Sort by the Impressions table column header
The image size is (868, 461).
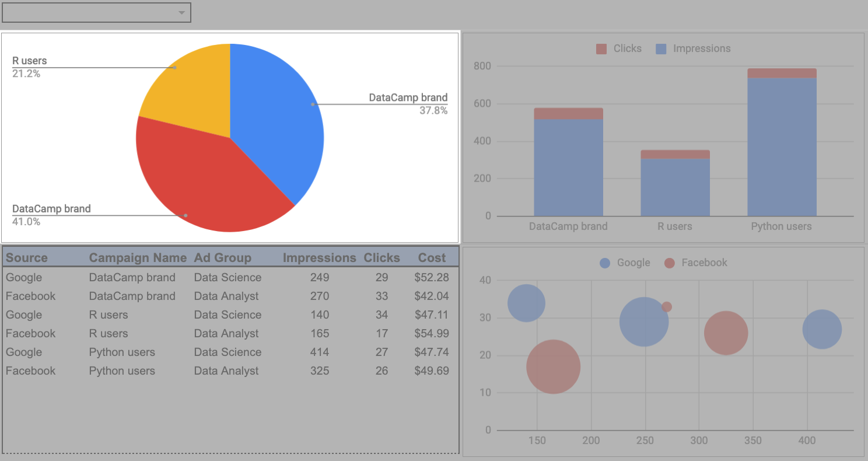(320, 258)
